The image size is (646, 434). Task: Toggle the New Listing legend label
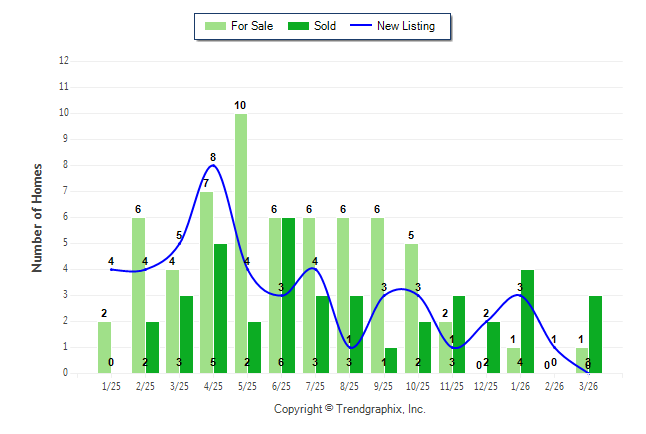[405, 26]
